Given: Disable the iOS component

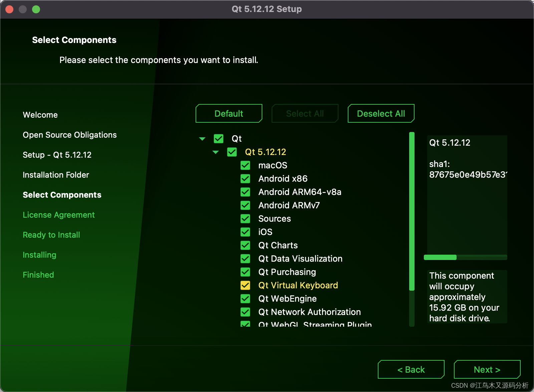Looking at the screenshot, I should [245, 232].
